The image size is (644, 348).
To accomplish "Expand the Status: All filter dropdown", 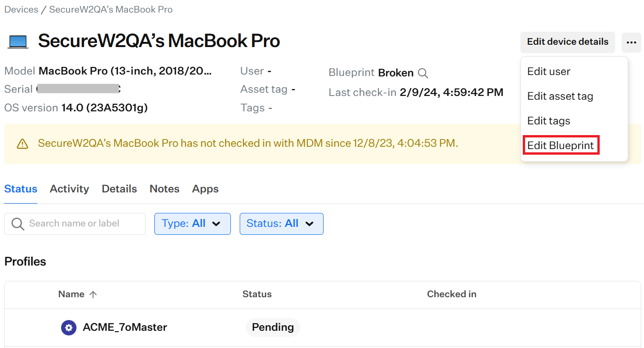I will tap(282, 224).
